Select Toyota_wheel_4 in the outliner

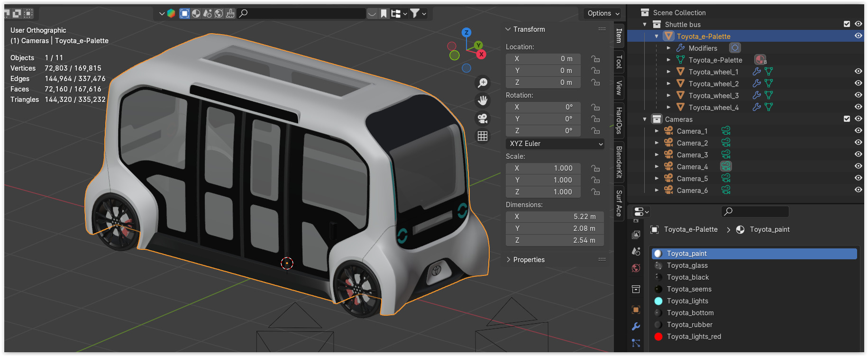[713, 108]
